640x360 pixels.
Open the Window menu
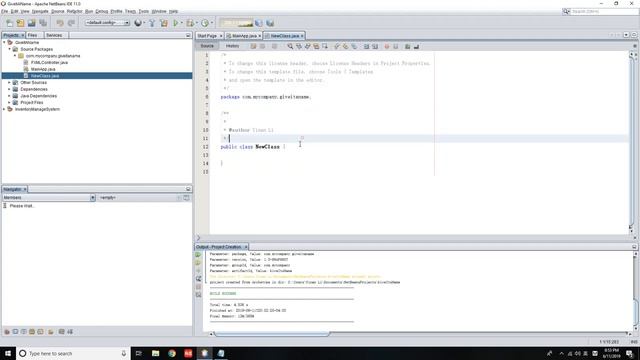pyautogui.click(x=159, y=11)
